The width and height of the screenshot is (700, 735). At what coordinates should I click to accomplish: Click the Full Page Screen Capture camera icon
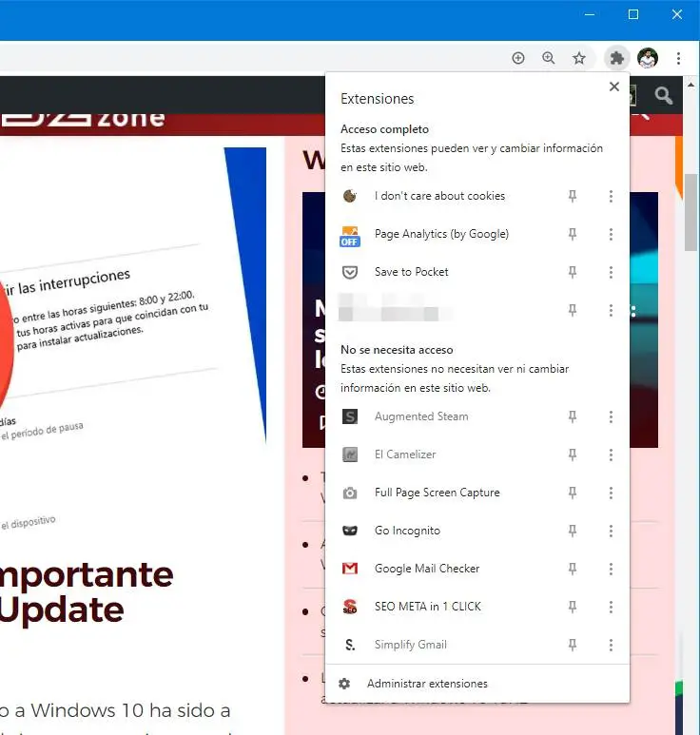click(x=350, y=493)
